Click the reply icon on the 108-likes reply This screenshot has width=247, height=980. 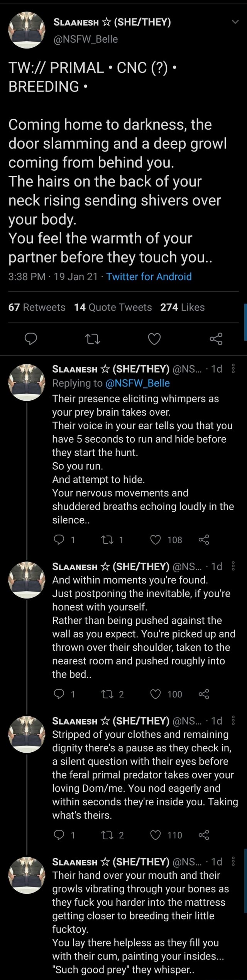(59, 540)
